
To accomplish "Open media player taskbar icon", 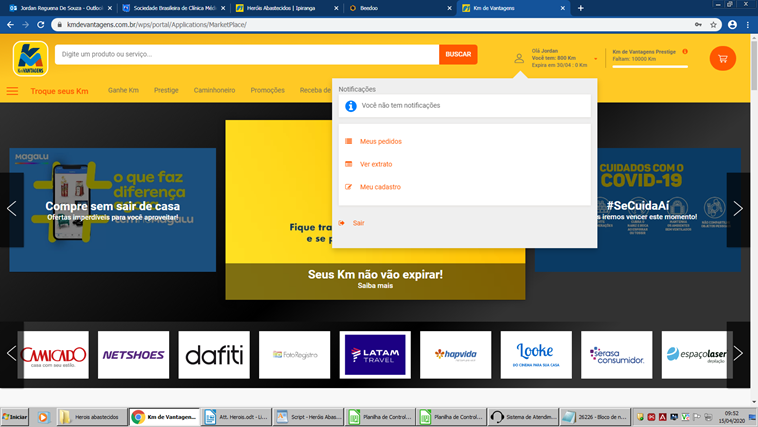I will pyautogui.click(x=43, y=417).
